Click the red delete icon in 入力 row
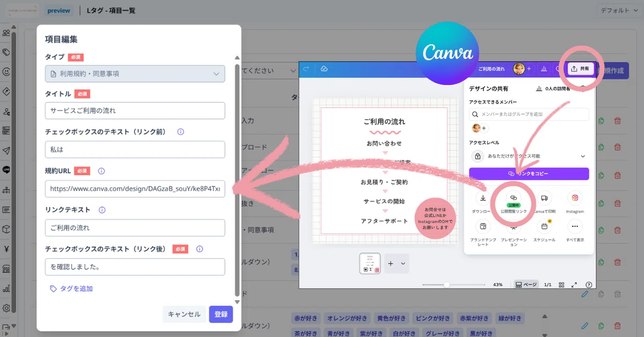This screenshot has width=644, height=337. [x=618, y=121]
